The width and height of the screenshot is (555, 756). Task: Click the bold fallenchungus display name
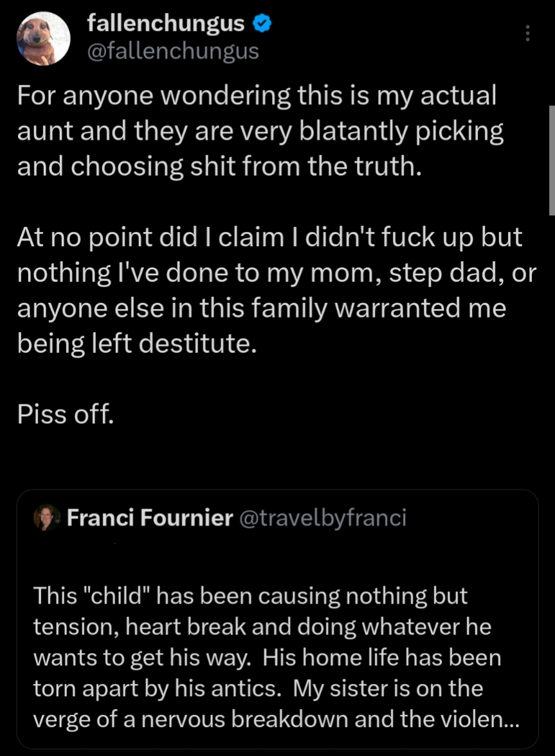165,24
